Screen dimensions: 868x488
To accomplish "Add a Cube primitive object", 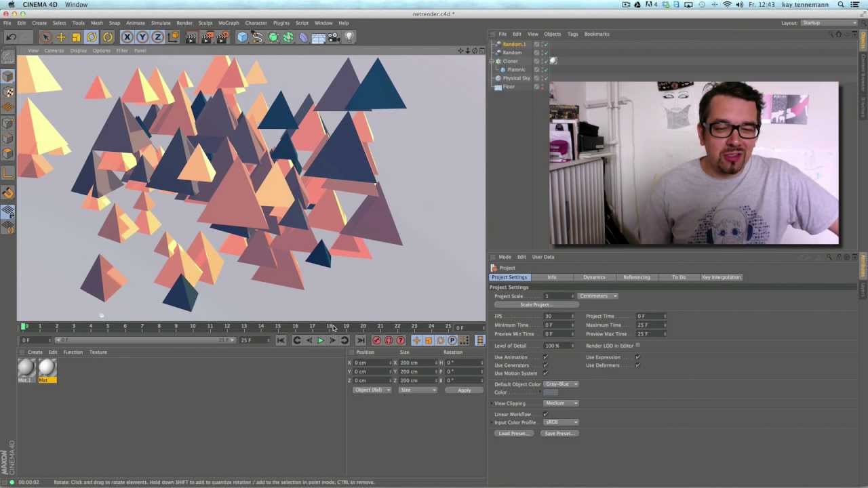I will 242,37.
